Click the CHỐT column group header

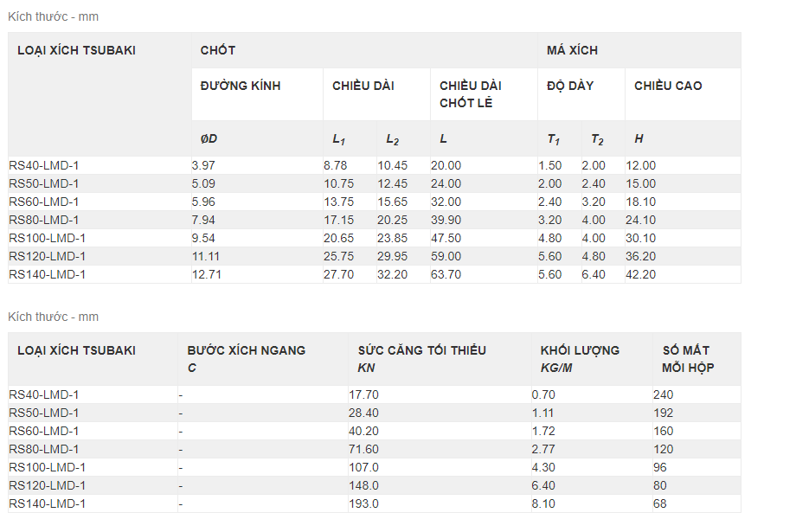click(x=218, y=51)
